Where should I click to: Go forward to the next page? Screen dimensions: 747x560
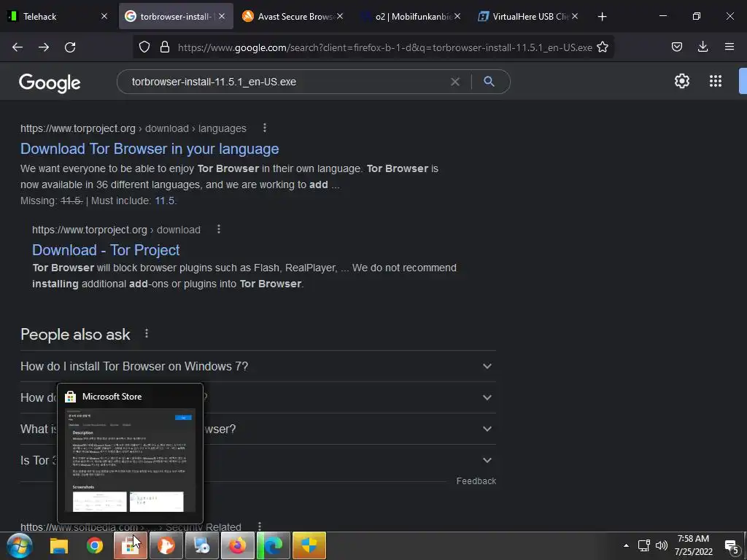(44, 47)
